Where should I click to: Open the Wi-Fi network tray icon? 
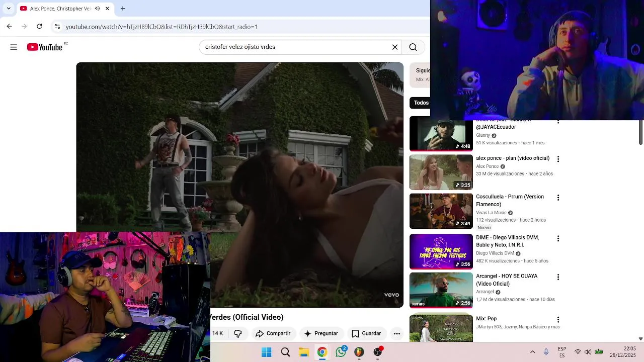578,352
